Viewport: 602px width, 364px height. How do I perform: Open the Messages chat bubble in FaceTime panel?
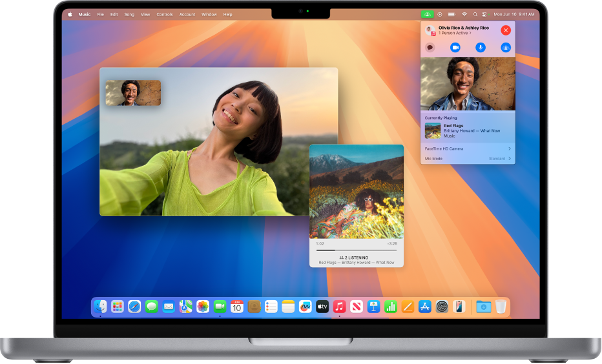(x=430, y=47)
